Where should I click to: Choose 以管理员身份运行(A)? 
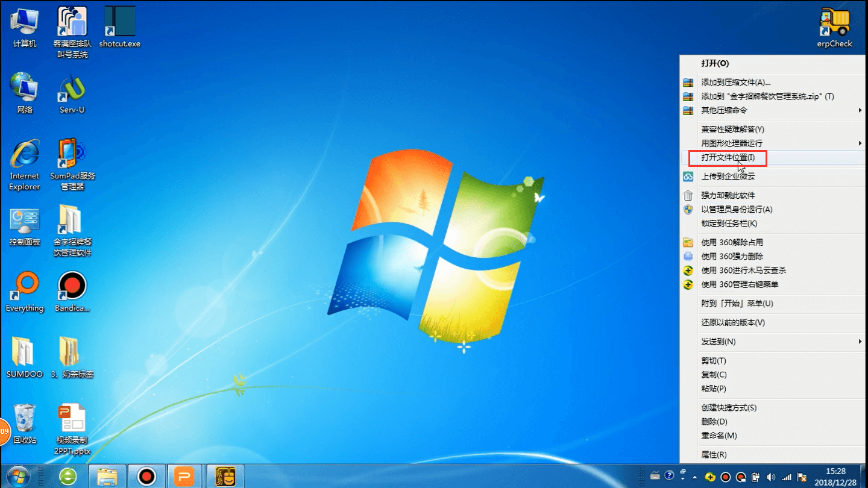click(773, 210)
